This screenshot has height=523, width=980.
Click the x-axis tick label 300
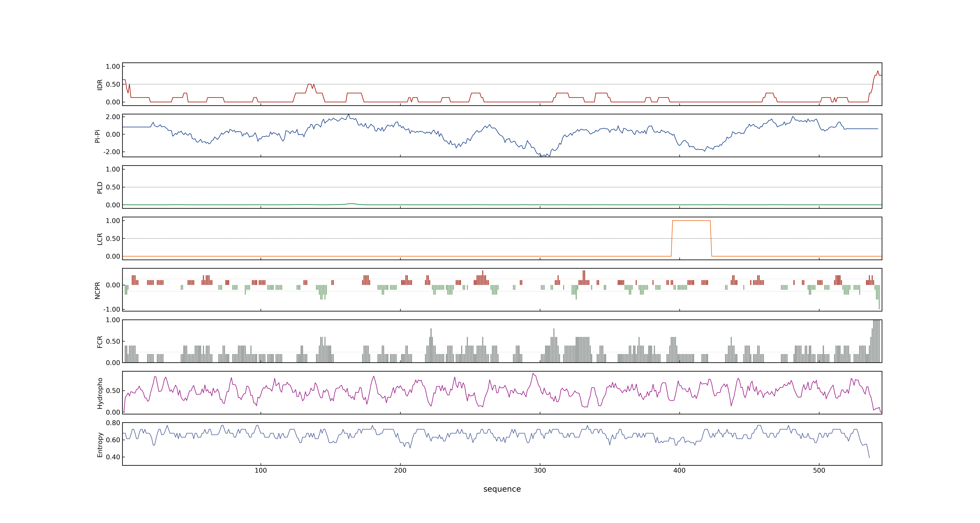point(540,470)
